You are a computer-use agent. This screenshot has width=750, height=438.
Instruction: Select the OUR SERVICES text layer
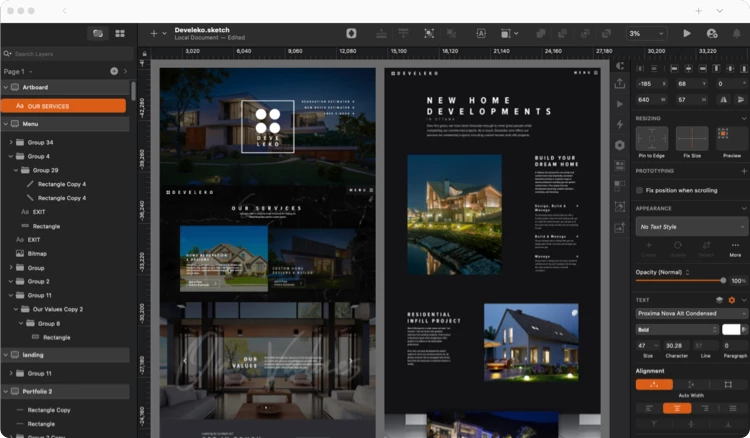(64, 105)
